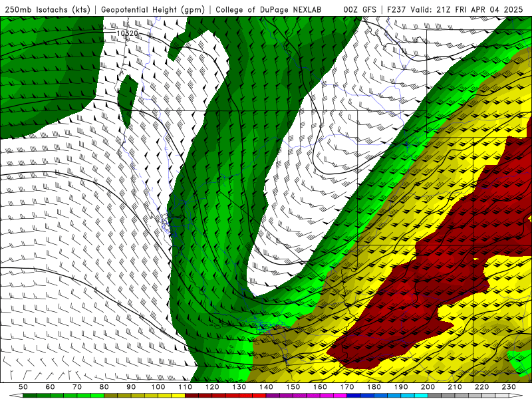
Task: Click the '100' value on the color scale
Action: click(158, 387)
